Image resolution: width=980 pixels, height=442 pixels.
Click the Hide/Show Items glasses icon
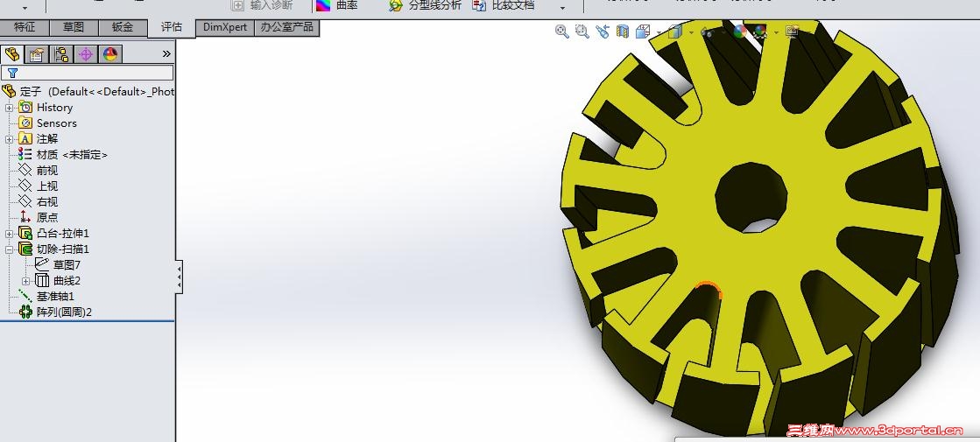click(x=707, y=32)
